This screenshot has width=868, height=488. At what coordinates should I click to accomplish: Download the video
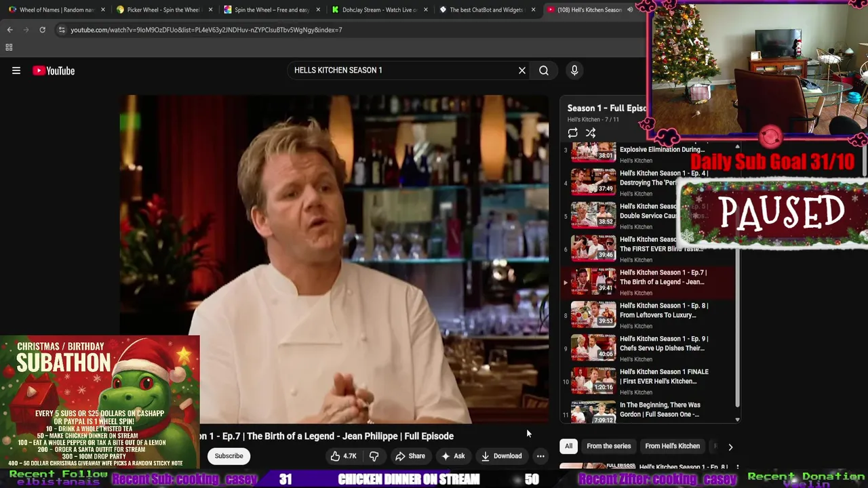tap(502, 456)
